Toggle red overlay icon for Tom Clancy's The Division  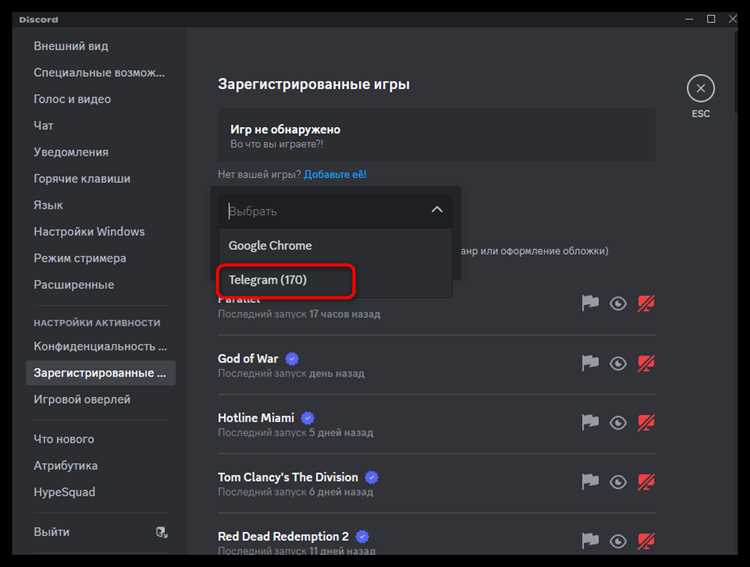tap(646, 482)
